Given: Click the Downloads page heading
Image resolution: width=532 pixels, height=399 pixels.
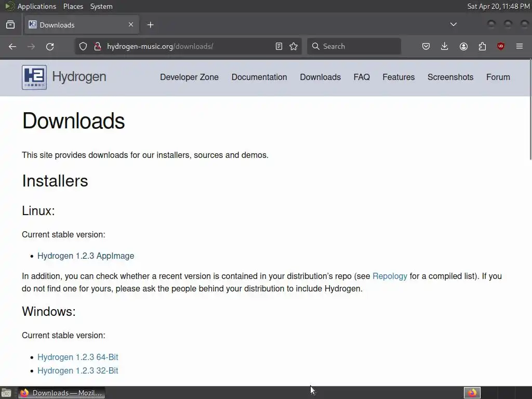Looking at the screenshot, I should [74, 121].
